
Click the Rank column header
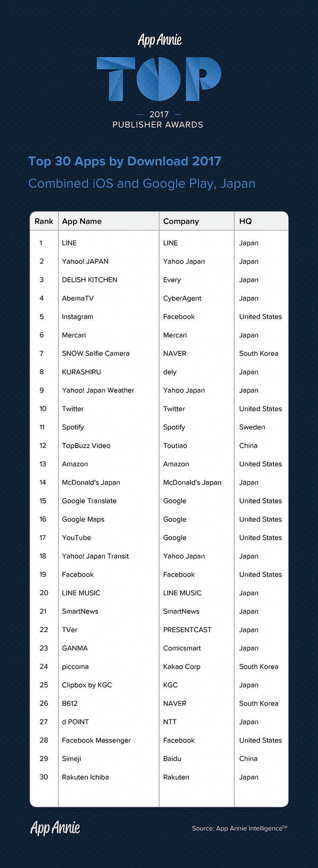tap(44, 221)
